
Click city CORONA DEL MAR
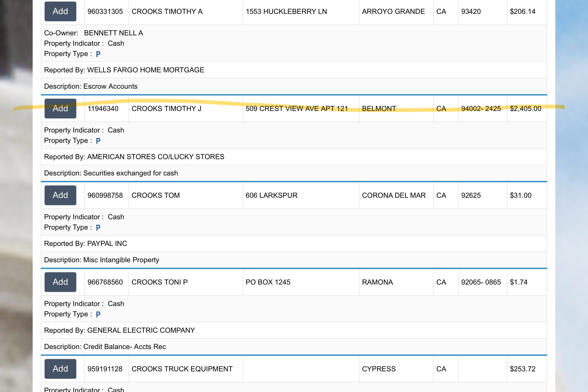click(x=394, y=195)
